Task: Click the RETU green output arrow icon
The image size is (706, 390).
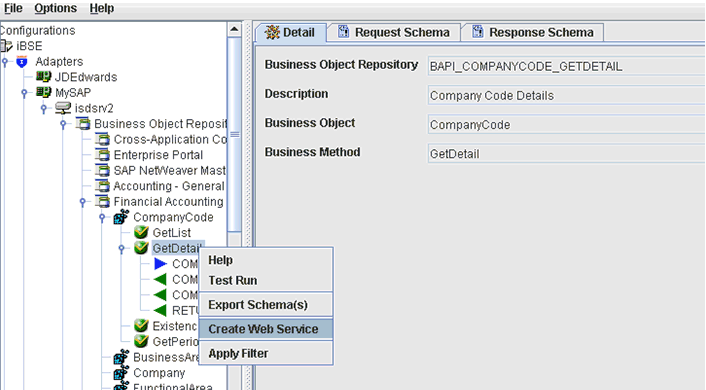Action: click(x=160, y=310)
